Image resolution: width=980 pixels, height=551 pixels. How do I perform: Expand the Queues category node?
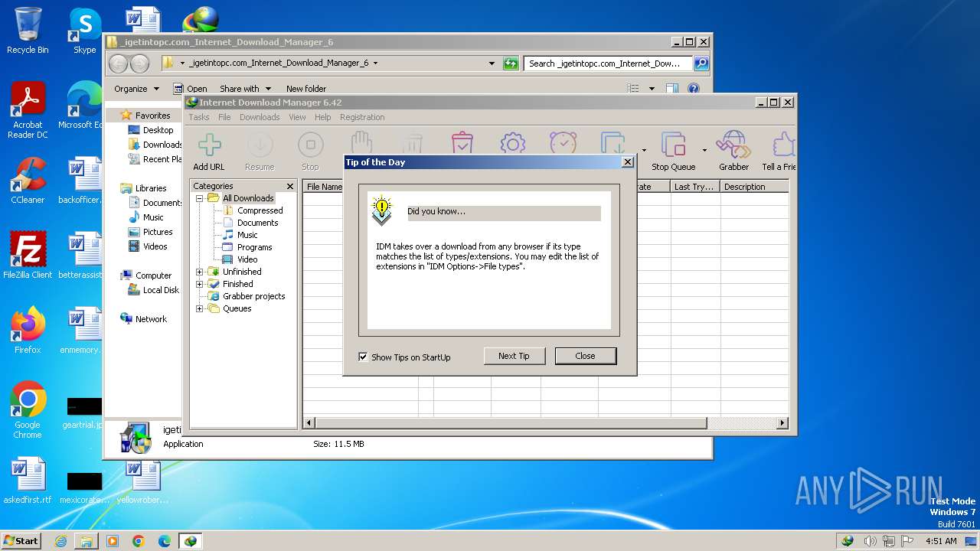coord(200,308)
